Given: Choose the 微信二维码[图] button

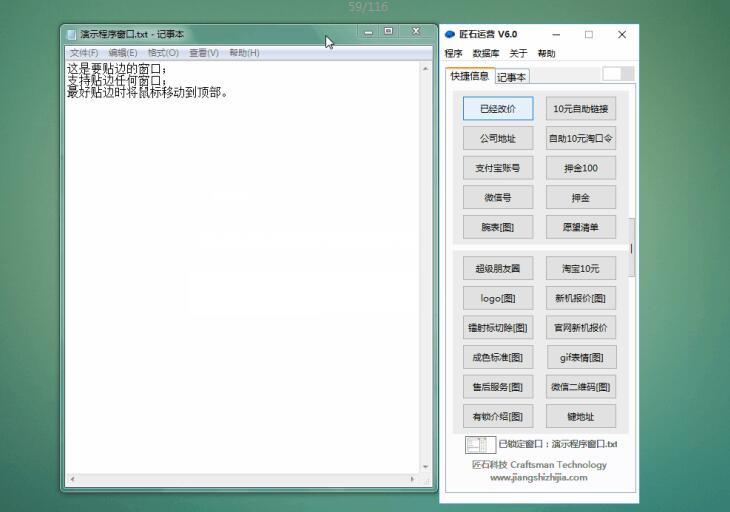Looking at the screenshot, I should 581,386.
